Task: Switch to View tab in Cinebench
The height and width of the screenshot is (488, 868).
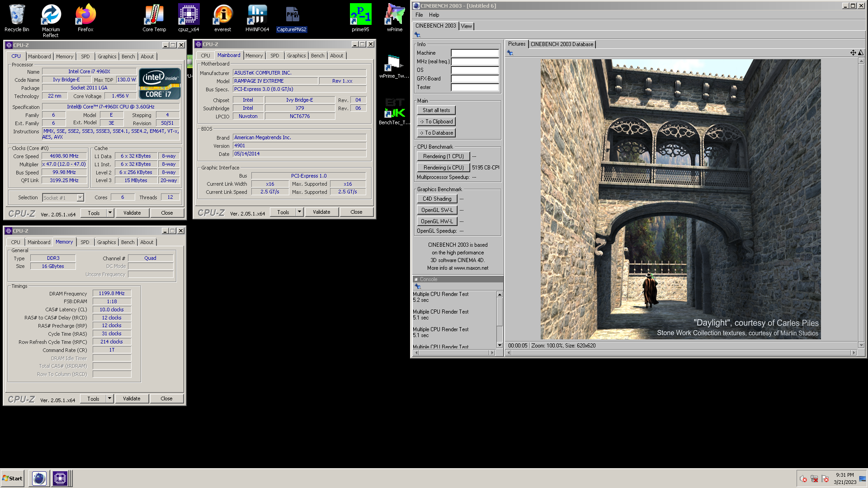Action: tap(467, 26)
